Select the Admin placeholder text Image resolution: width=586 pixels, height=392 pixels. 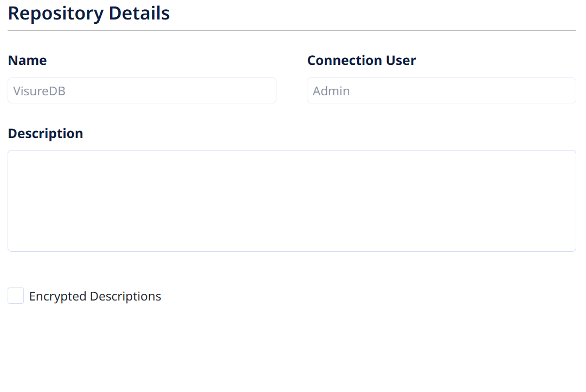click(331, 91)
